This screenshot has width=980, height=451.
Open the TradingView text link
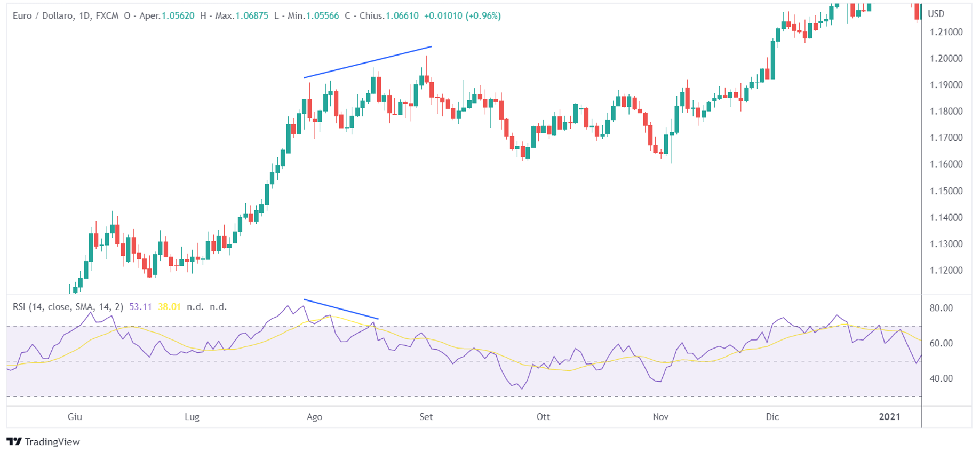[52, 442]
